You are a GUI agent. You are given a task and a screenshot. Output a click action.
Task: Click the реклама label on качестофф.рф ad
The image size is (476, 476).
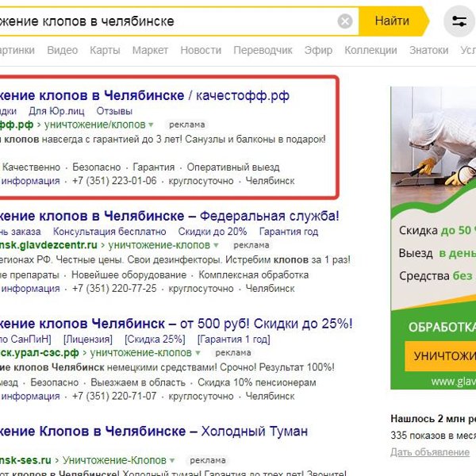coord(187,125)
